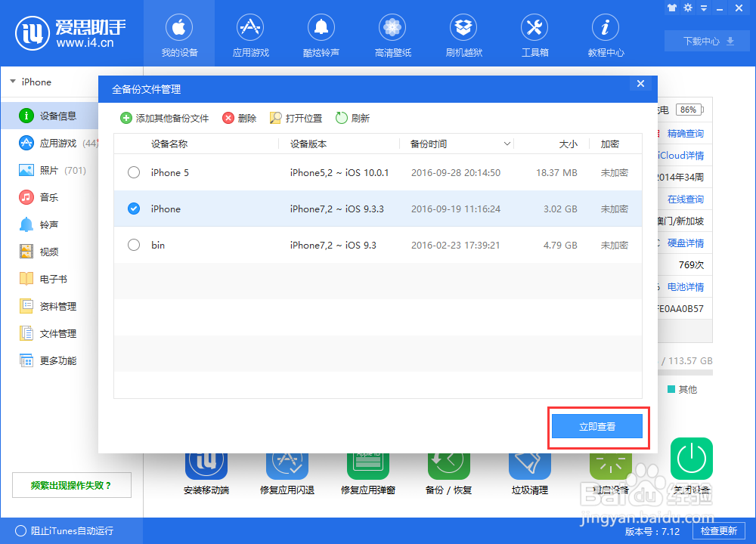Image resolution: width=756 pixels, height=544 pixels.
Task: Close the 全备份文件管理 dialog
Action: pos(641,83)
